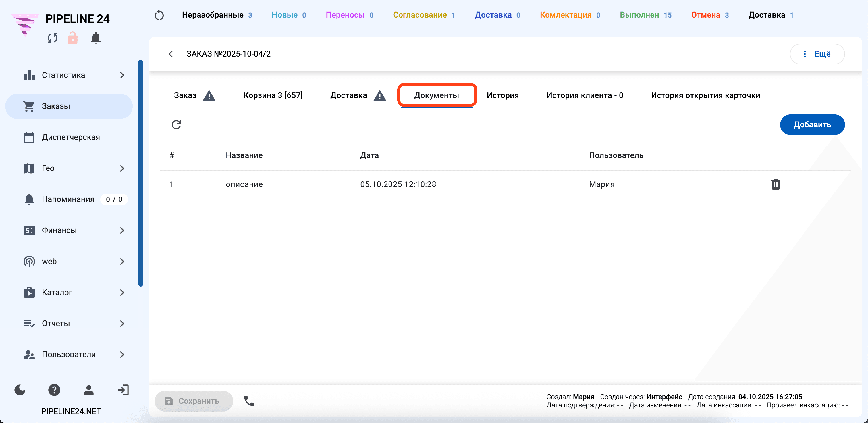This screenshot has width=868, height=423.
Task: Click the sidebar vertical scrollbar
Action: coord(141,173)
